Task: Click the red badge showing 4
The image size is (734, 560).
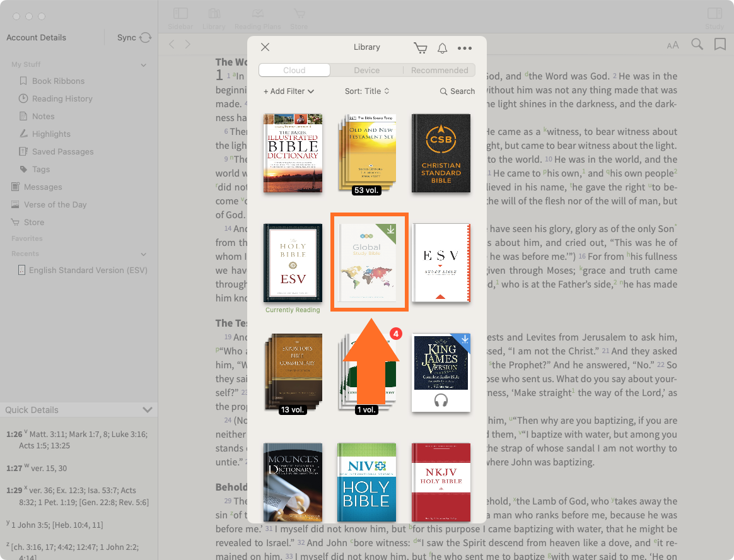Action: pos(396,334)
